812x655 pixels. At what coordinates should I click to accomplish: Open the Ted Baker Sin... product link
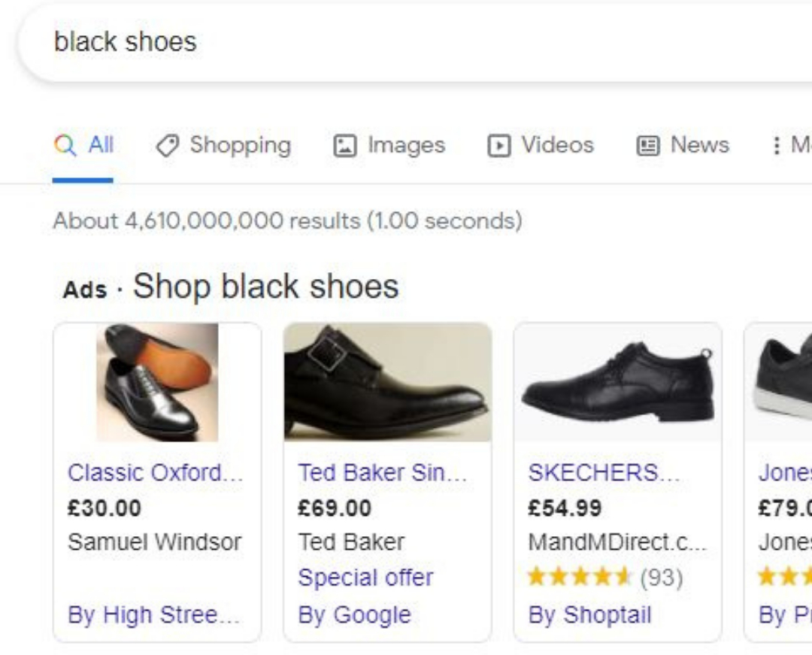coord(382,473)
